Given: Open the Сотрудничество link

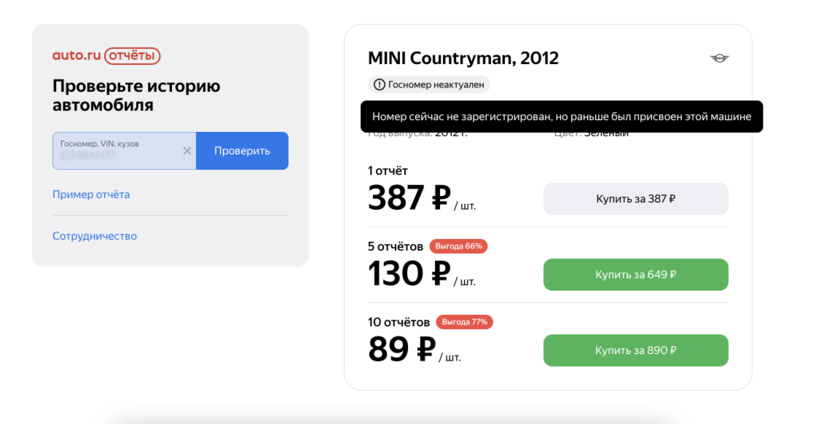Looking at the screenshot, I should click(95, 236).
